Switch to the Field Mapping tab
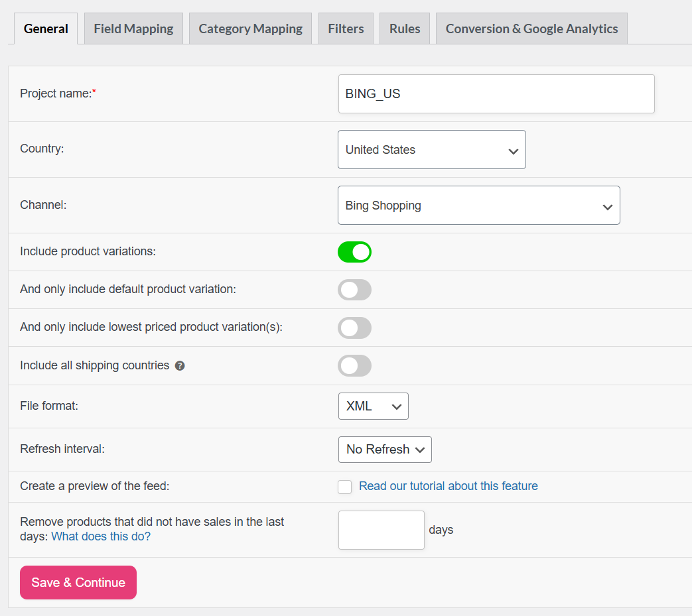The height and width of the screenshot is (616, 692). [133, 29]
